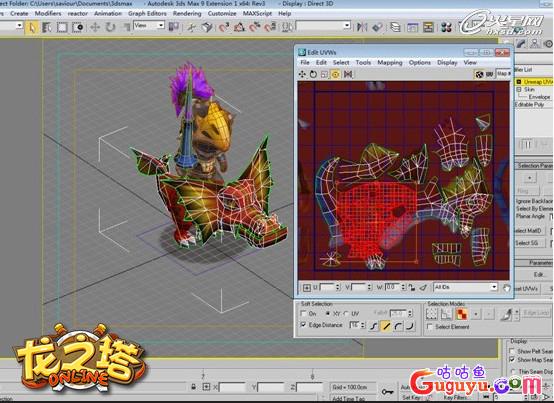Viewport: 554px width, 403px height.
Task: Activate the Select and Move tool
Action: point(95,27)
